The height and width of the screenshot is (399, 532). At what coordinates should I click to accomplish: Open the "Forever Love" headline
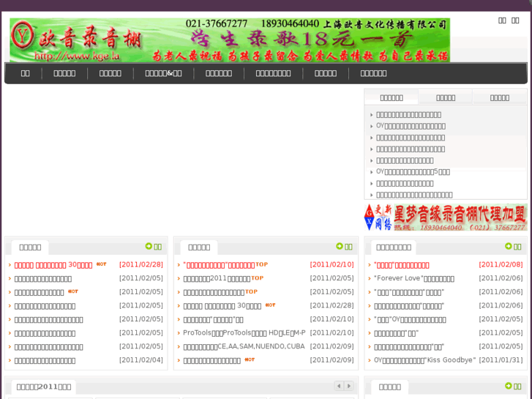coord(414,278)
